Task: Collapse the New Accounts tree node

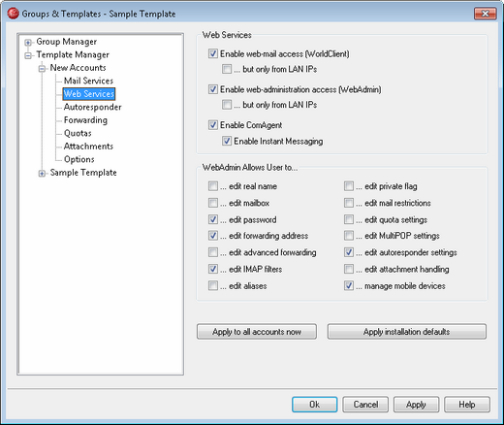Action: [x=42, y=68]
